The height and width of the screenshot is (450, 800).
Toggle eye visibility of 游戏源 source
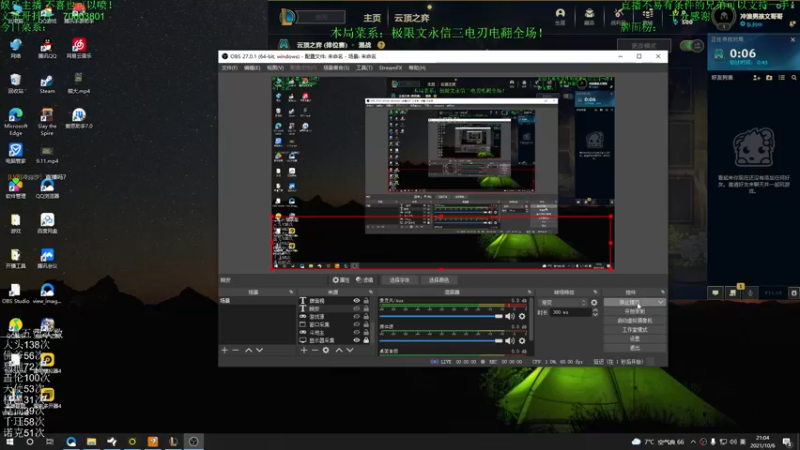[357, 317]
